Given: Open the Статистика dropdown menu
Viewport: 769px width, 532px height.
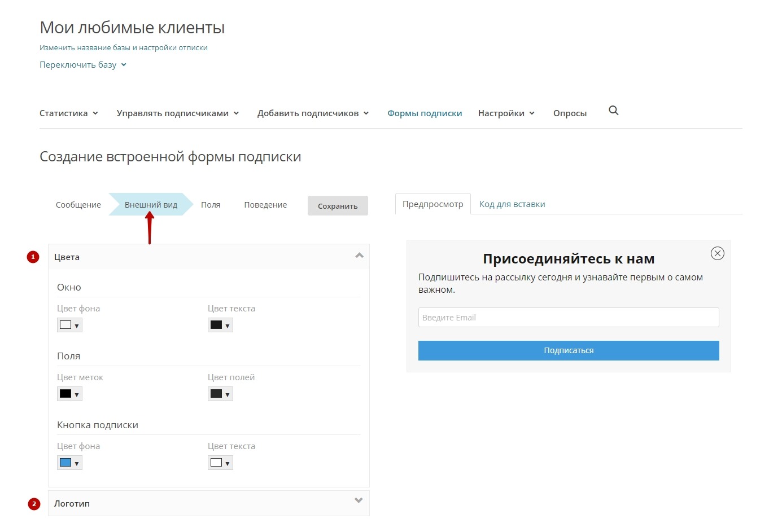Looking at the screenshot, I should tap(68, 113).
